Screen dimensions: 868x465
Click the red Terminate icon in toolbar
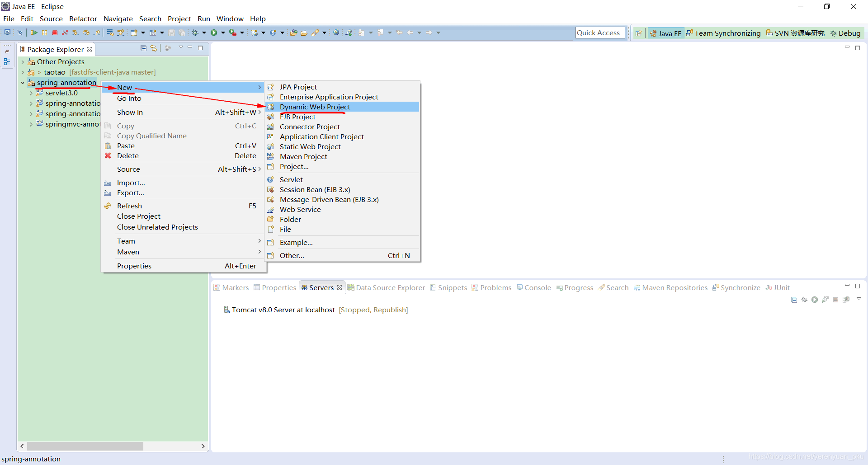click(55, 33)
